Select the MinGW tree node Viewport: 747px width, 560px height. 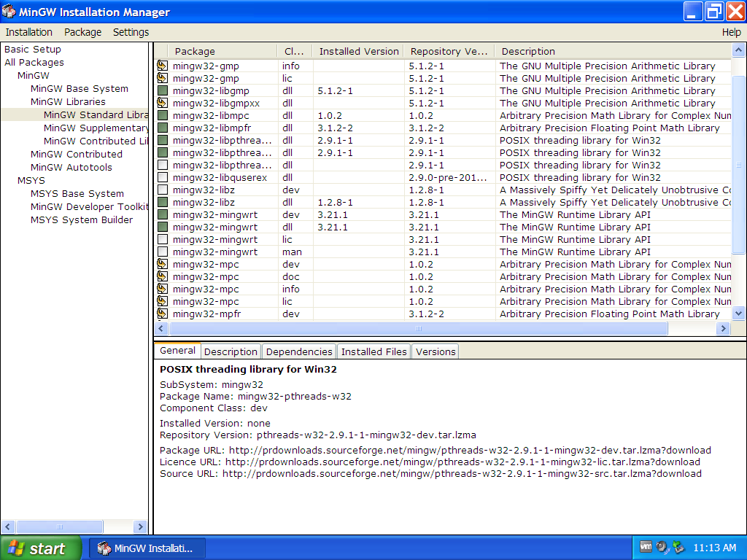(x=34, y=75)
